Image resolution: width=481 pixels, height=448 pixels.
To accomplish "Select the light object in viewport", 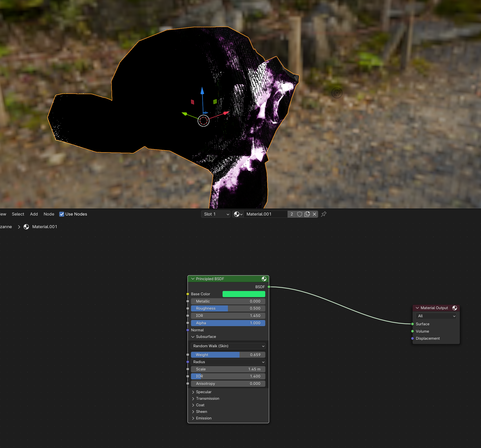I will [337, 93].
